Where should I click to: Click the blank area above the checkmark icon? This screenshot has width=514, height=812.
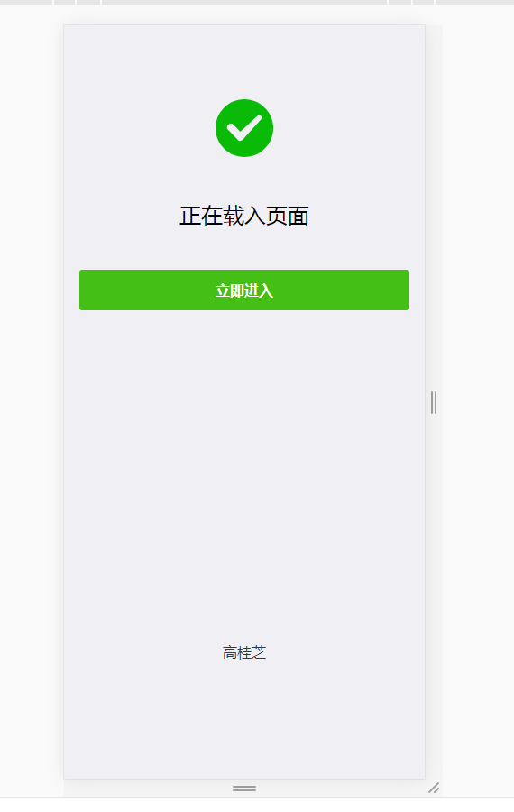tap(244, 61)
